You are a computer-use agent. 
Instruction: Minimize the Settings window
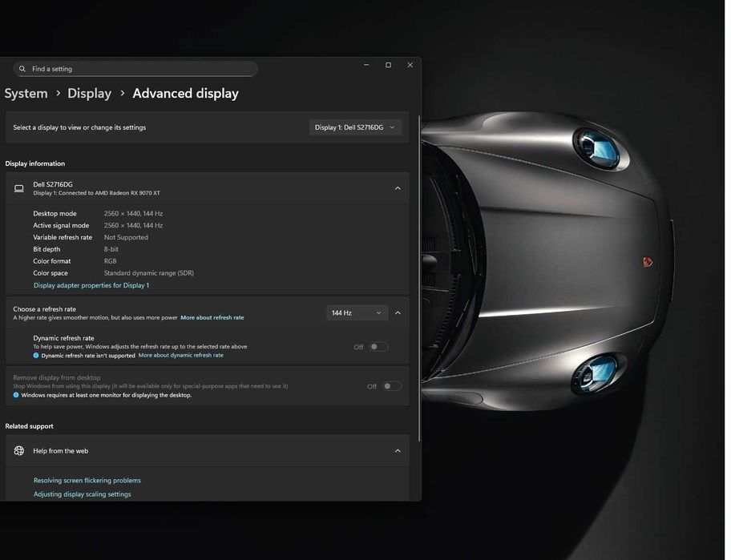click(x=366, y=65)
